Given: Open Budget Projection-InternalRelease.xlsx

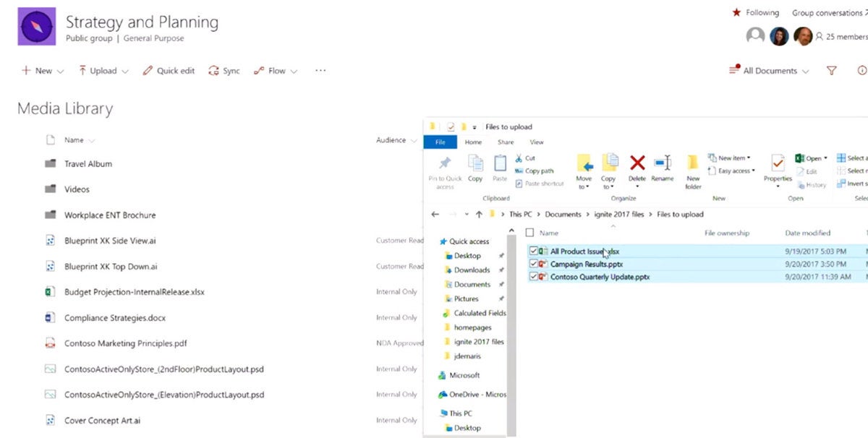Looking at the screenshot, I should [135, 292].
